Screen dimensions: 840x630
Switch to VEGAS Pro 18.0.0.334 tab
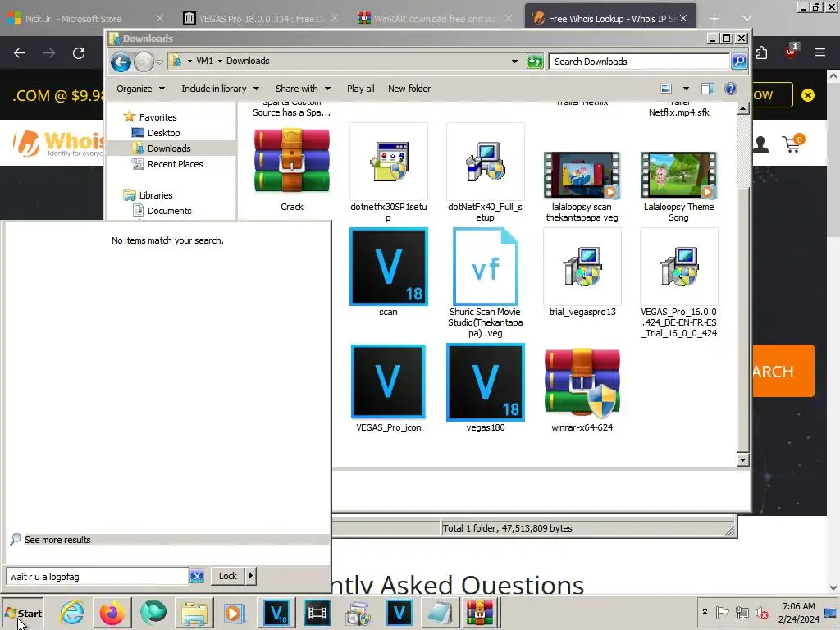(x=262, y=18)
